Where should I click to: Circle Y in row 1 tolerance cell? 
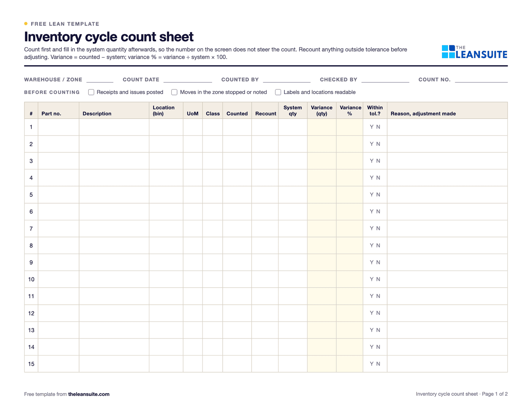[x=372, y=127]
